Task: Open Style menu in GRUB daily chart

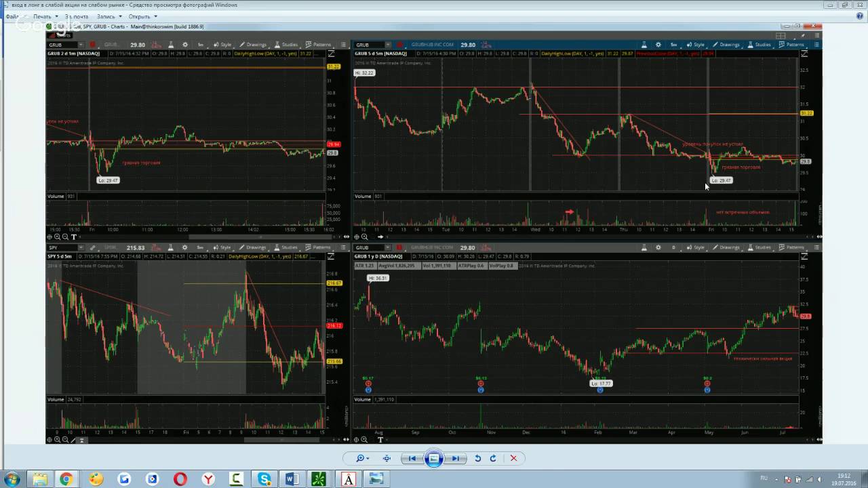Action: tap(695, 247)
